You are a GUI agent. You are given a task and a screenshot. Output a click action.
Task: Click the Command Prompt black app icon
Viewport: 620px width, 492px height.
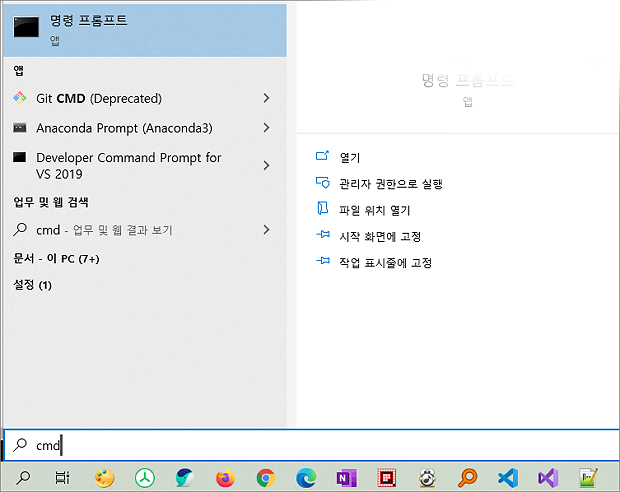click(26, 27)
